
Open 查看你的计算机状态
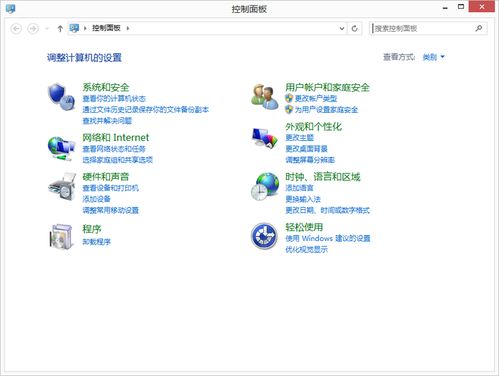[x=114, y=98]
